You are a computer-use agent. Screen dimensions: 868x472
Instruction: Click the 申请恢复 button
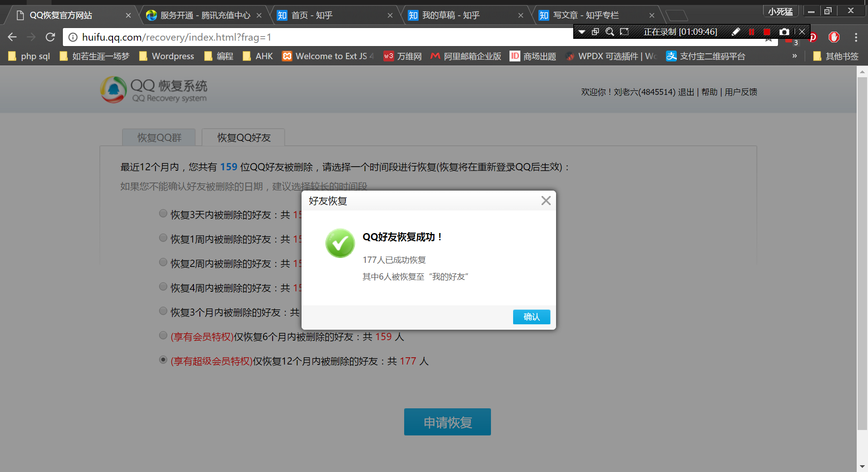pos(448,422)
